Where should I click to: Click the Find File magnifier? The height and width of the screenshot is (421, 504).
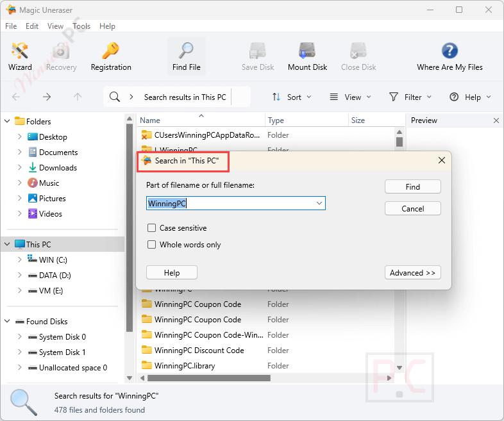pos(187,56)
